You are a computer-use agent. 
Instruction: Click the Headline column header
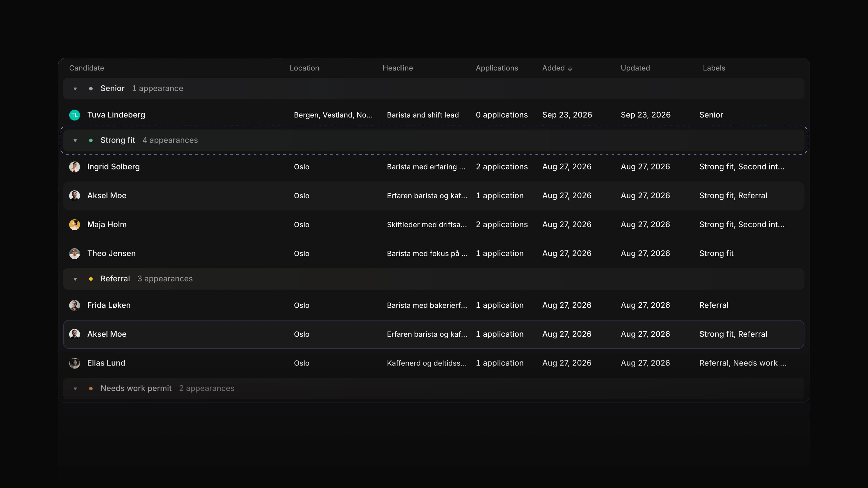pos(398,68)
